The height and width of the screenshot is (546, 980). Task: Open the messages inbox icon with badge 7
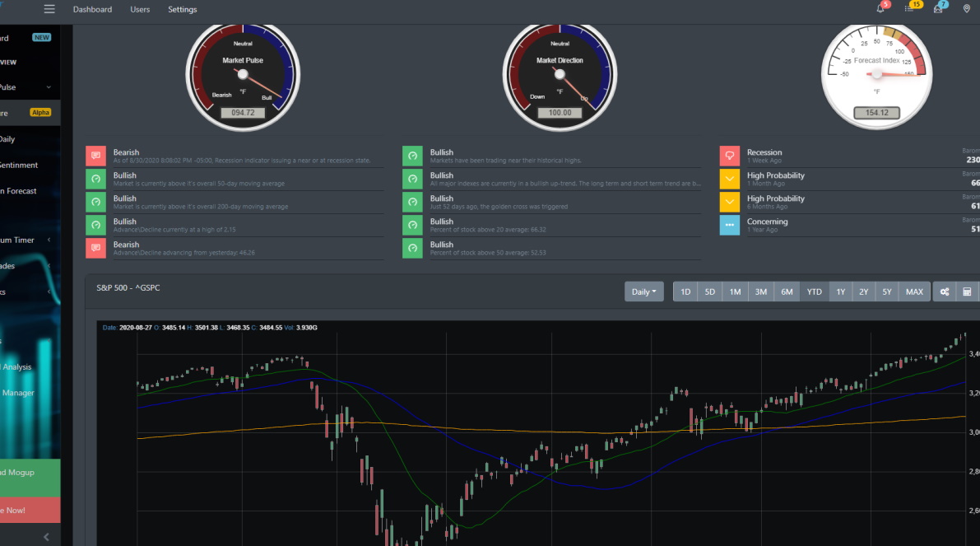click(x=938, y=9)
